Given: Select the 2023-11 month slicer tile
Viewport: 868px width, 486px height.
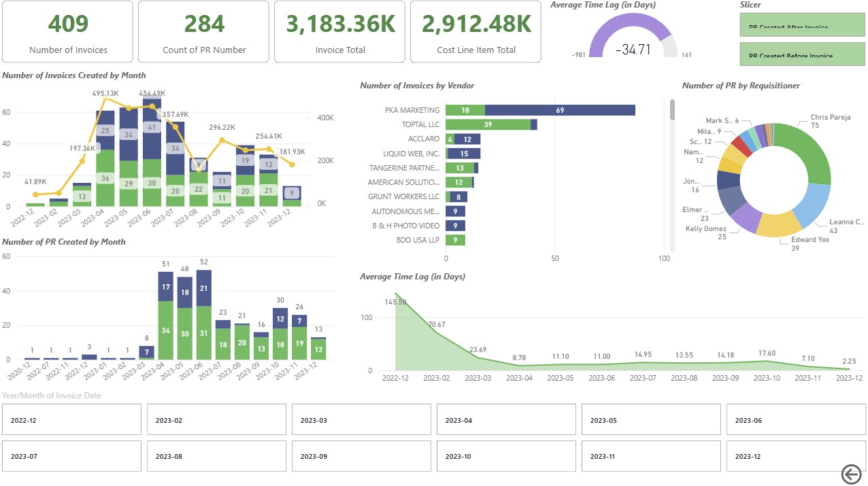Looking at the screenshot, I should [651, 456].
